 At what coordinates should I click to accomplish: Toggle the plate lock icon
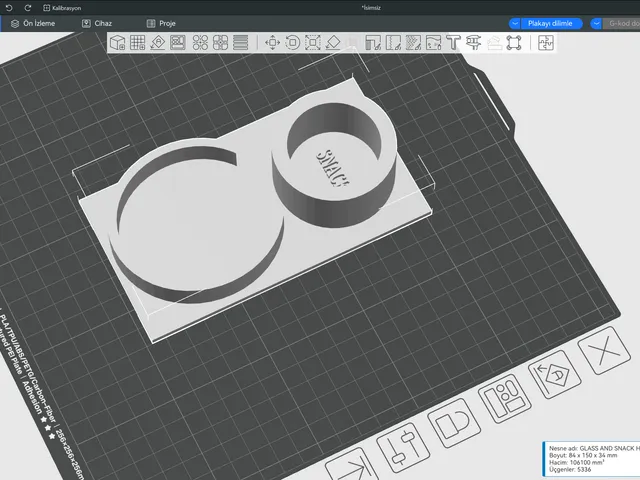click(454, 423)
